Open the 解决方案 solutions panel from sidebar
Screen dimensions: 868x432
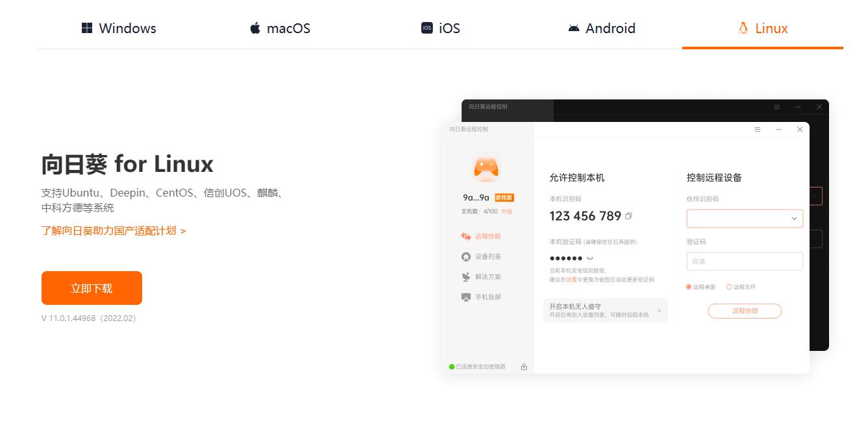pyautogui.click(x=467, y=277)
